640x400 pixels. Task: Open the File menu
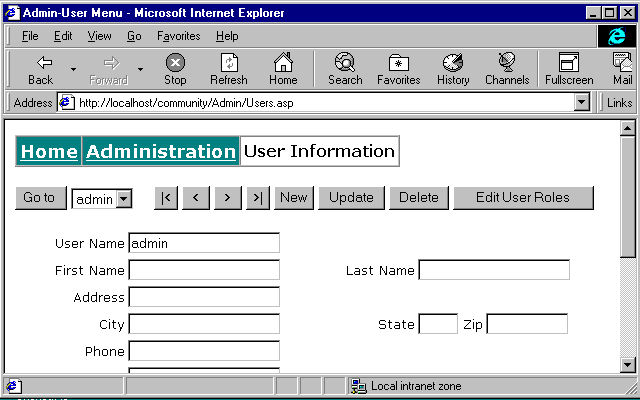point(30,36)
